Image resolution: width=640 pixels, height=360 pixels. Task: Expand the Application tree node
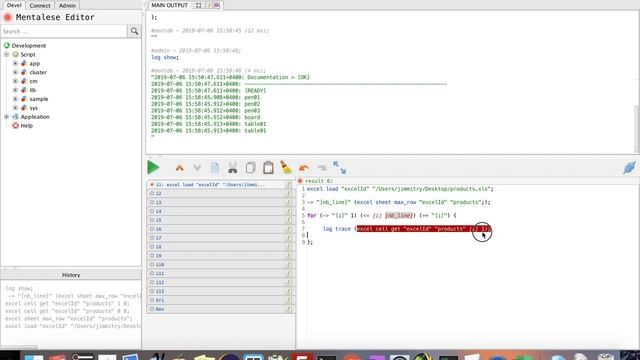coord(7,117)
